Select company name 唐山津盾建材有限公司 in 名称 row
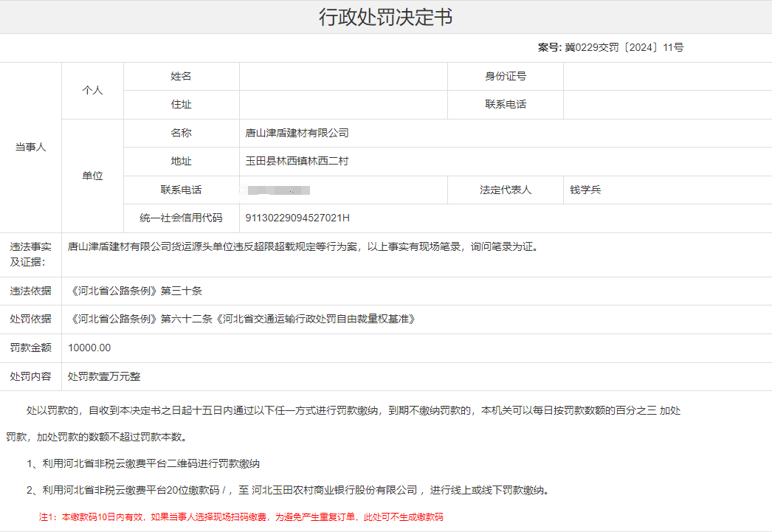 tap(297, 133)
